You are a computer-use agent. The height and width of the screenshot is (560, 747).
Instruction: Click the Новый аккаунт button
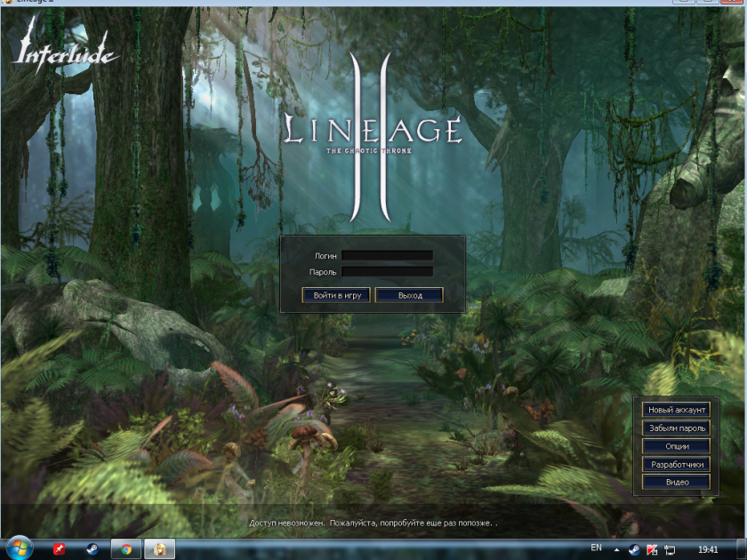[677, 410]
